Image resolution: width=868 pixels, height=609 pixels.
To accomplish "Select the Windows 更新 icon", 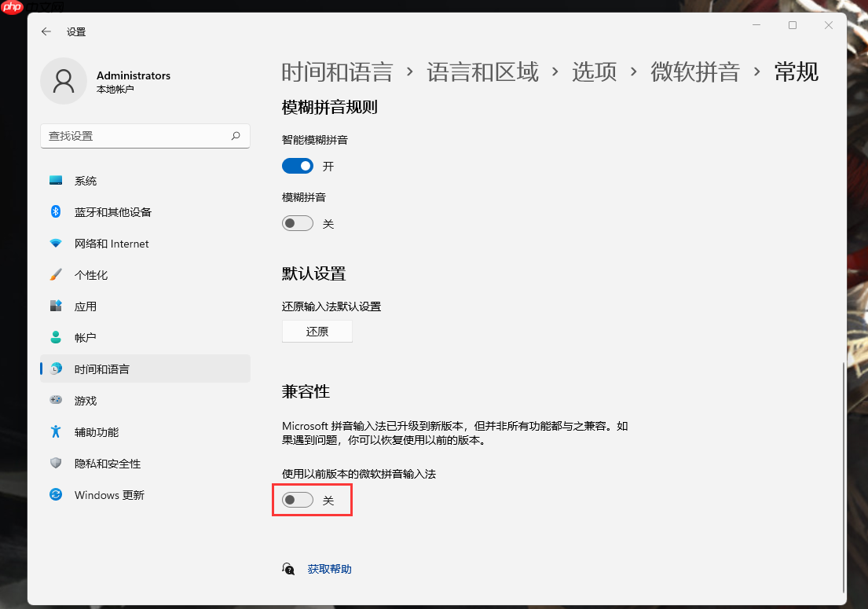I will coord(56,495).
